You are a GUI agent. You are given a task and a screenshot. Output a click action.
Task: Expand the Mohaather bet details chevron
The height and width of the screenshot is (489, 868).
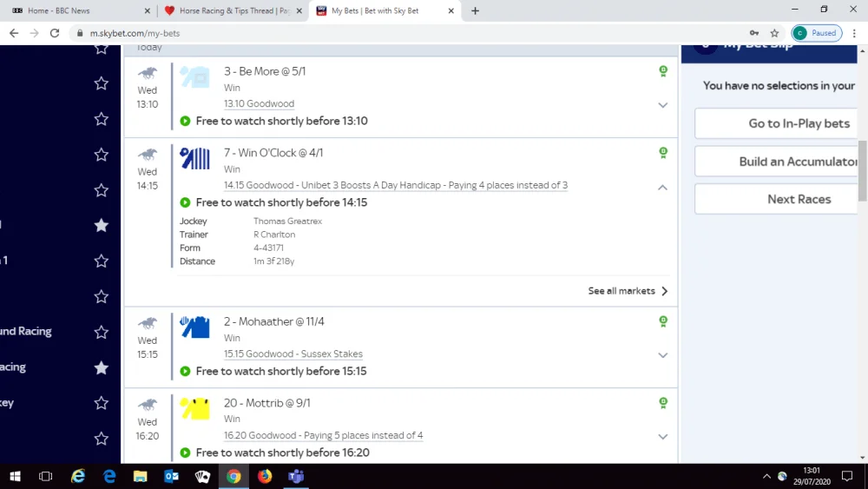pyautogui.click(x=662, y=355)
